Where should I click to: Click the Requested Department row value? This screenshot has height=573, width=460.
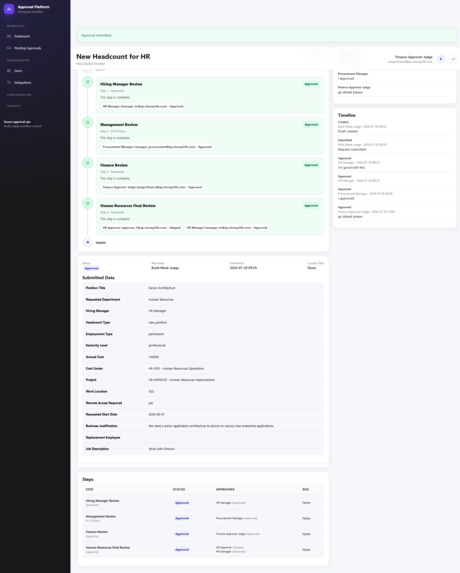[x=161, y=300]
